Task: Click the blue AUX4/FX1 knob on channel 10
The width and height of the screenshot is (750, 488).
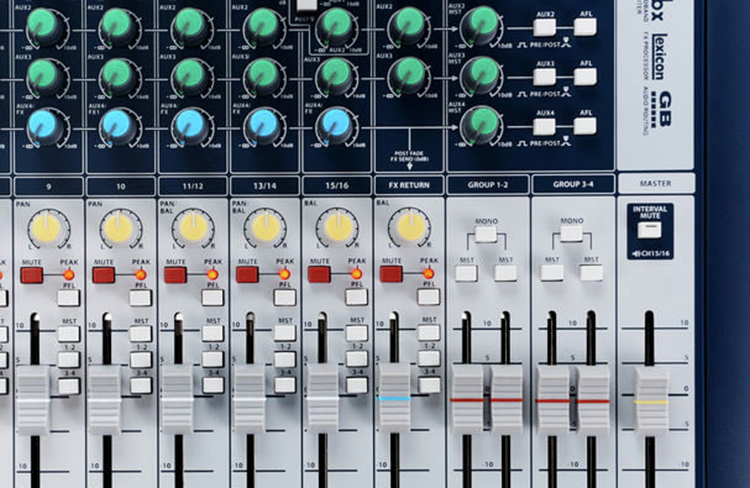Action: [x=117, y=126]
